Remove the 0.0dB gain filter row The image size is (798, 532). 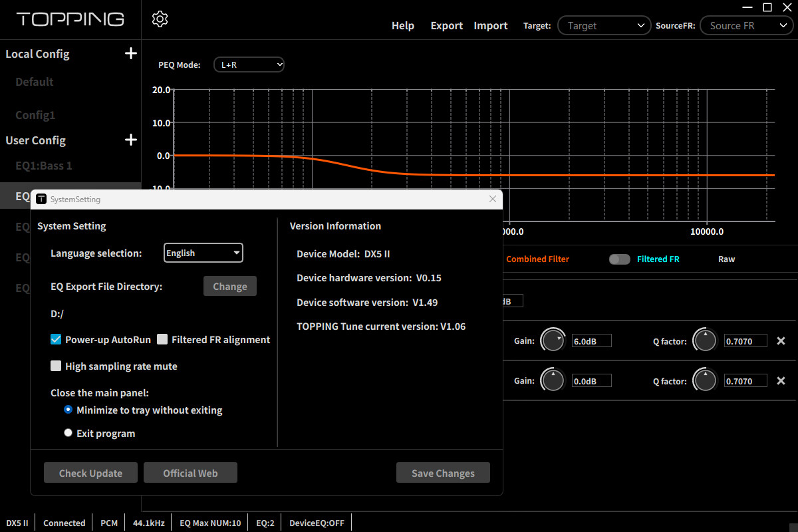[x=781, y=381]
